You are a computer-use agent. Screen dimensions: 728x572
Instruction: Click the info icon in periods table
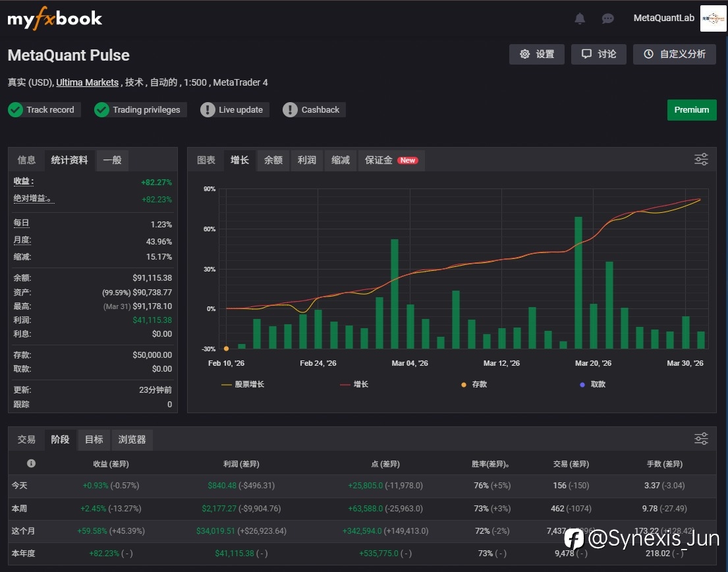31,463
